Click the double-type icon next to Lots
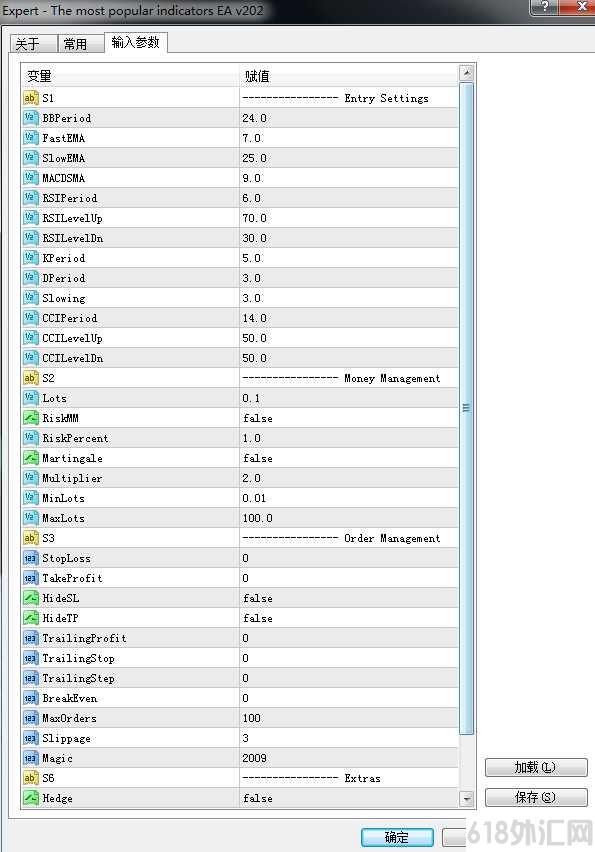Viewport: 595px width, 852px height. tap(30, 398)
